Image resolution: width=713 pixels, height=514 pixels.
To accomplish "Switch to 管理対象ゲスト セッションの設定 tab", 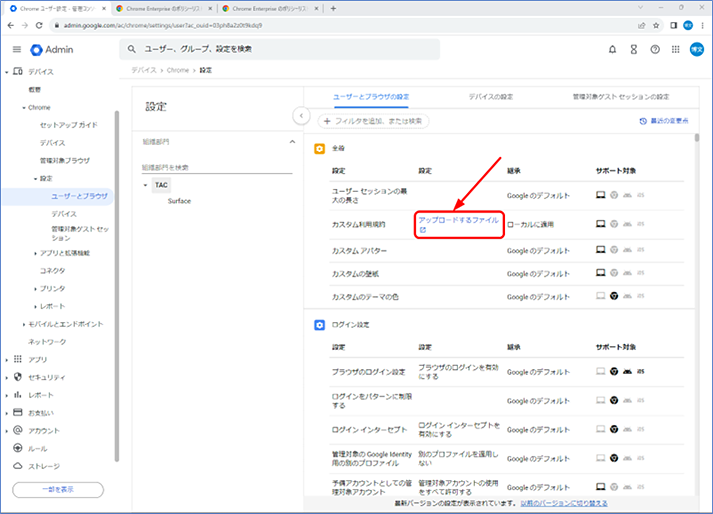I will click(x=621, y=97).
